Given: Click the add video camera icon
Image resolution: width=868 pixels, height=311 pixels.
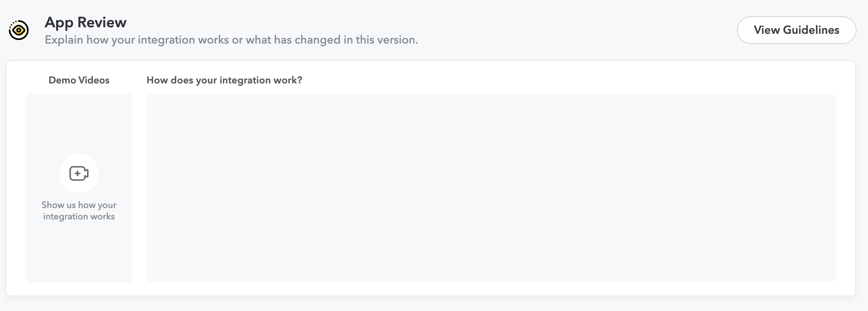Looking at the screenshot, I should (x=79, y=173).
